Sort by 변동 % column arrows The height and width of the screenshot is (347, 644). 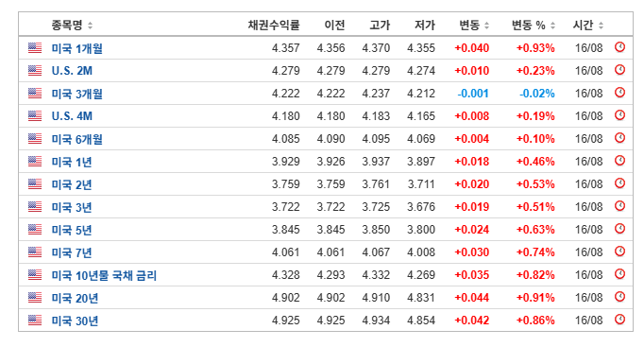point(552,26)
